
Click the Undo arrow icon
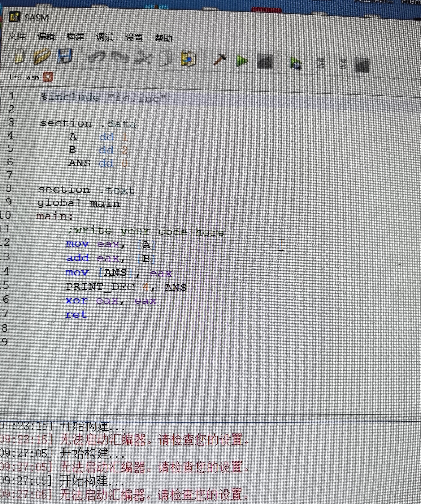click(96, 57)
